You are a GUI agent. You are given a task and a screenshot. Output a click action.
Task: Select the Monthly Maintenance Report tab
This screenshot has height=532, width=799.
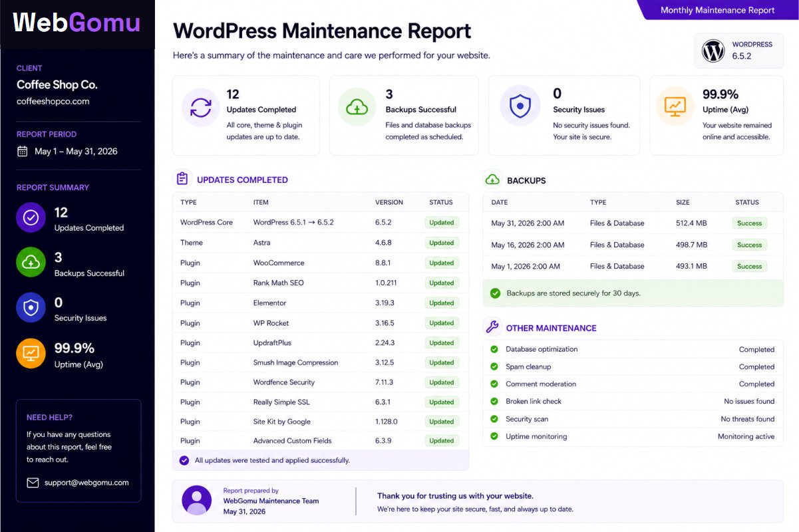[718, 10]
